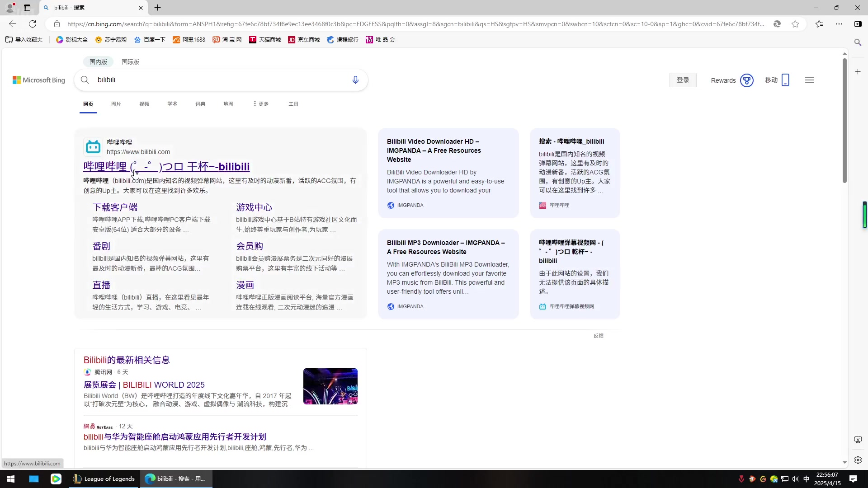Click the vertical scrollbar thumb
Image resolution: width=868 pixels, height=488 pixels.
tap(844, 121)
